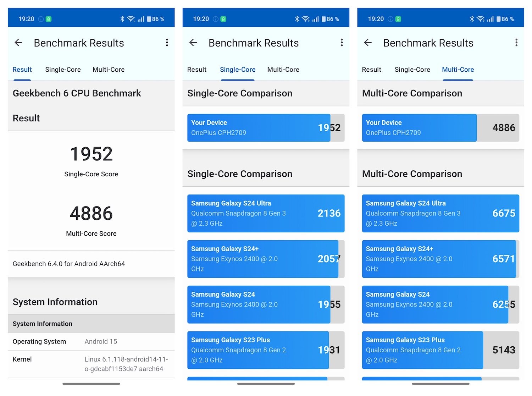The width and height of the screenshot is (532, 396).
Task: Select Galaxy S24 single-core card 1955
Action: click(x=266, y=304)
